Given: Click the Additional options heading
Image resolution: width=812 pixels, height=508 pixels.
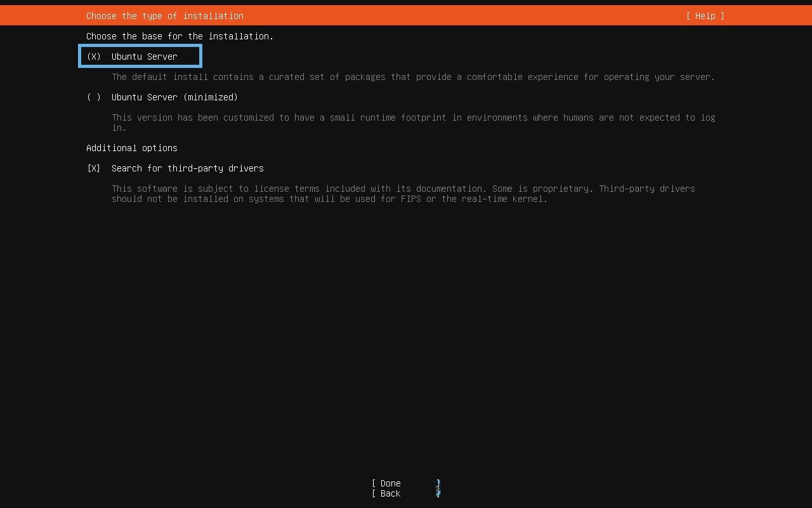Looking at the screenshot, I should [x=131, y=148].
